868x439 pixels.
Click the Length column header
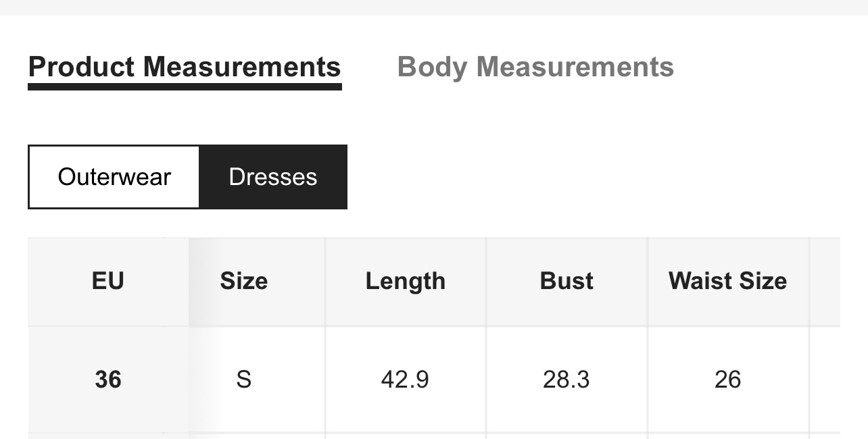[406, 281]
